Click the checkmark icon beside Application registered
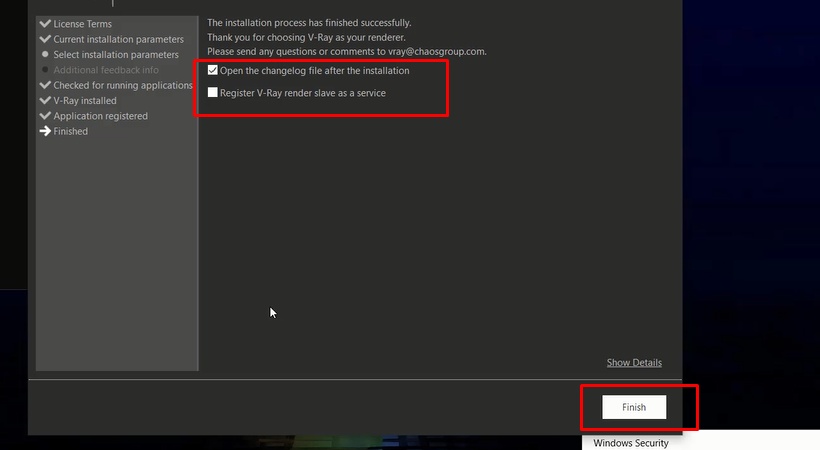 (x=45, y=116)
